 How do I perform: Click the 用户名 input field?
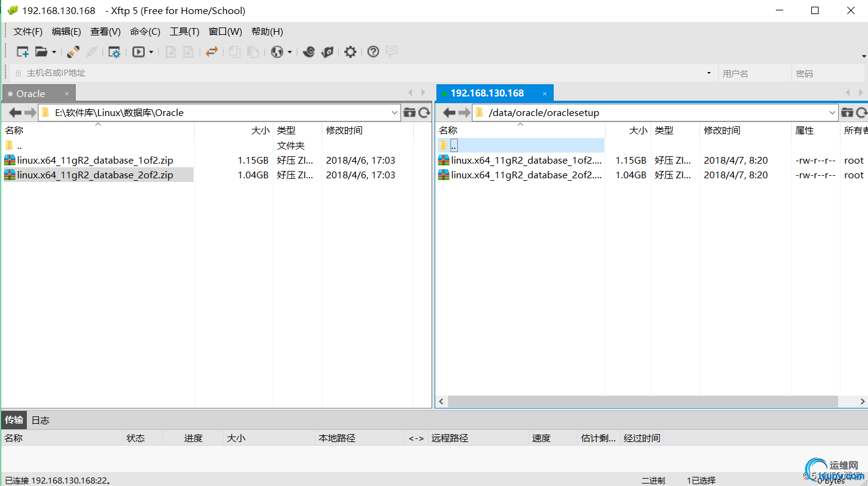(x=754, y=73)
